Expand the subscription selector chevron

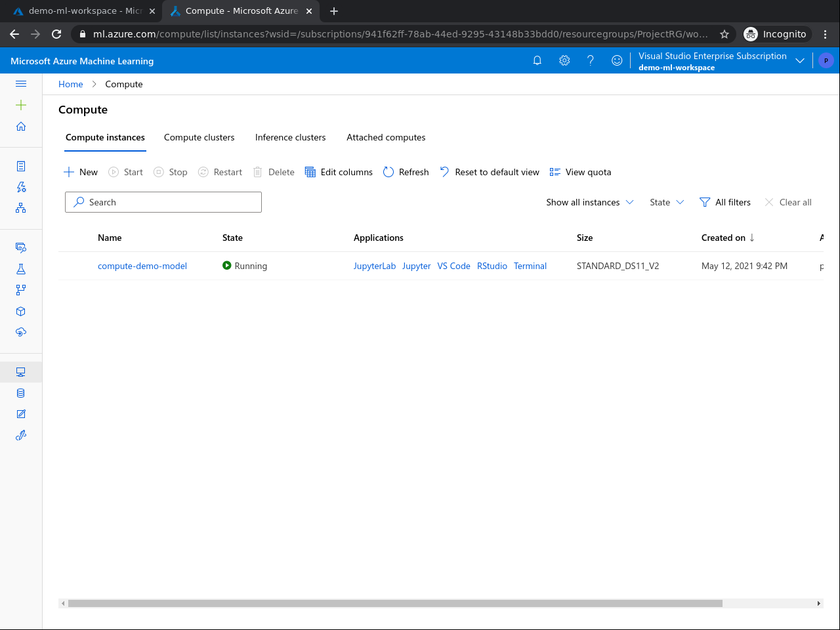[800, 60]
